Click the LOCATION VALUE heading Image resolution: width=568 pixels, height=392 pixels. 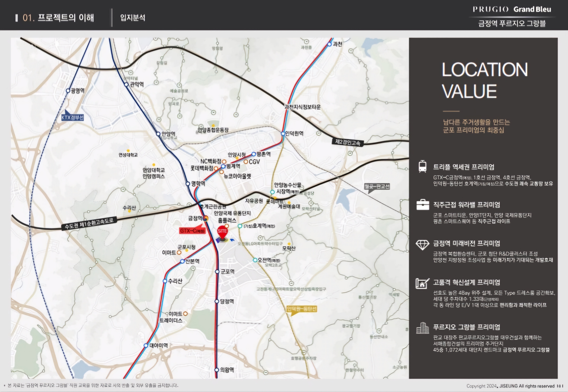click(485, 80)
